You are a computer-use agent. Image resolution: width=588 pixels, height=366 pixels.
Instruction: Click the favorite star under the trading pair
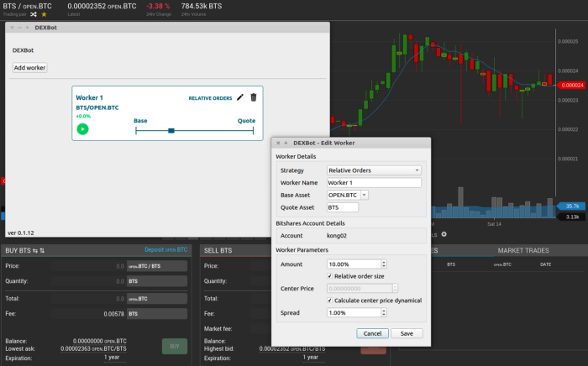pyautogui.click(x=44, y=14)
